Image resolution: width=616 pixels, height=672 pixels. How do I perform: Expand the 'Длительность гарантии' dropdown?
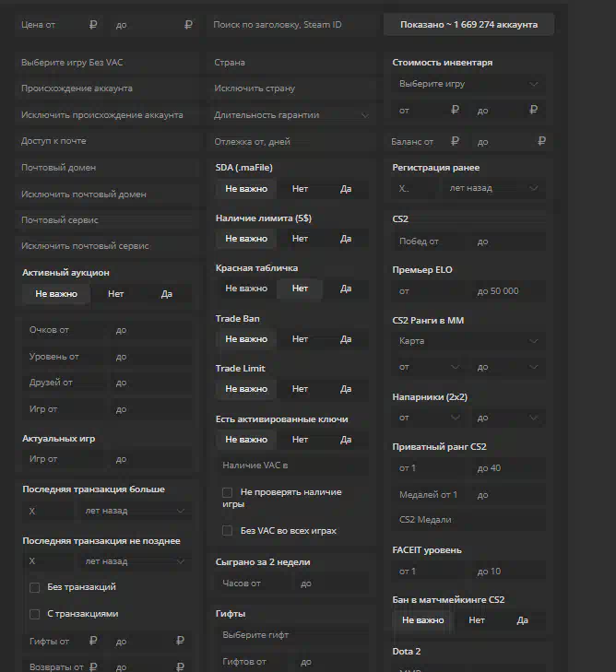[x=292, y=115]
